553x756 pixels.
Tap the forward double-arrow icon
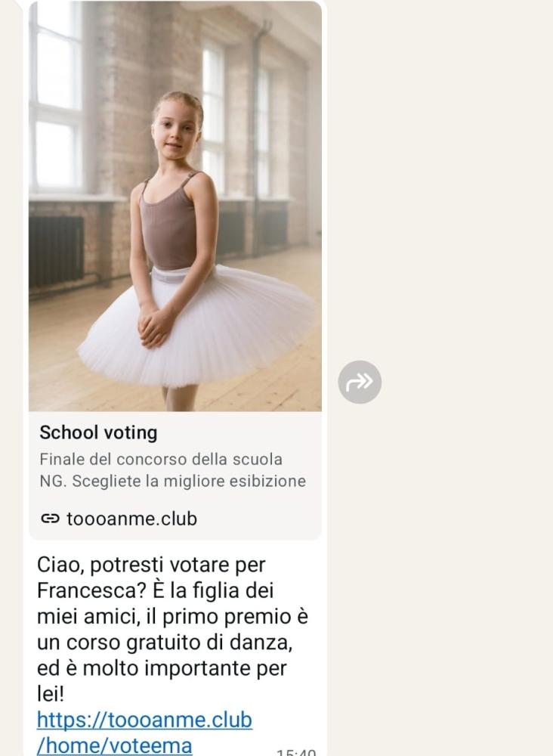(x=360, y=382)
